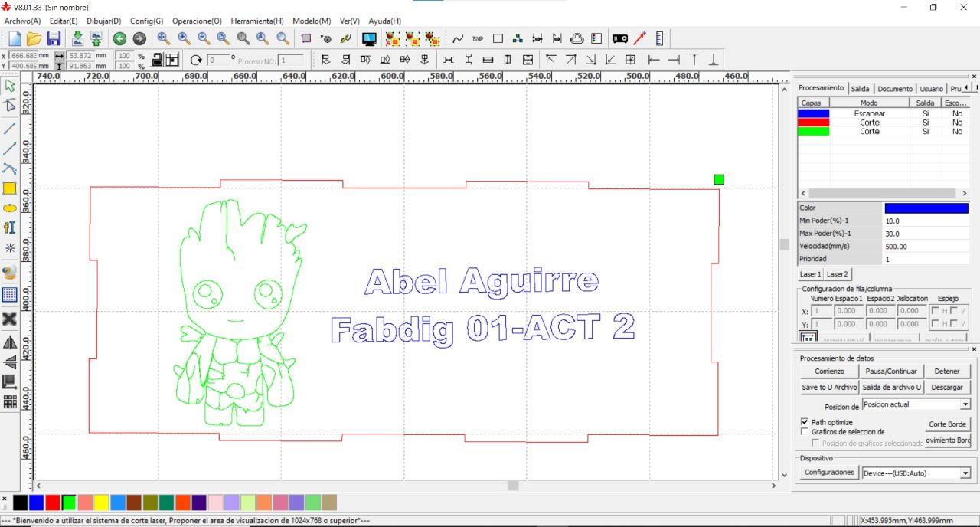Click Save to U Archivo button

click(x=829, y=388)
